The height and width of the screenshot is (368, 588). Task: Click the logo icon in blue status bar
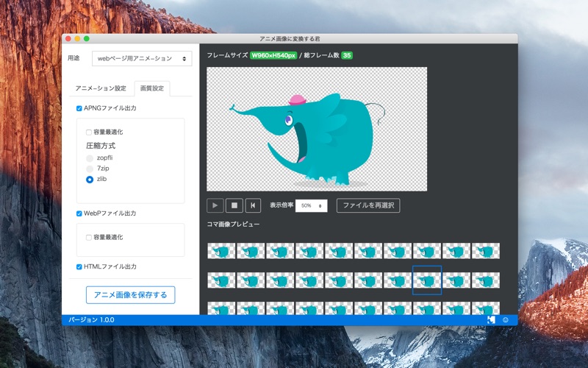tap(491, 320)
